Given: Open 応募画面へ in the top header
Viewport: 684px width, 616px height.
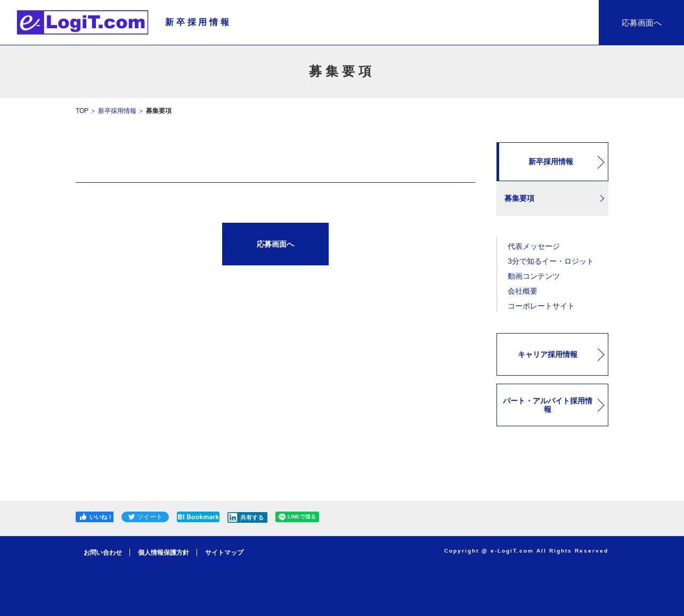Looking at the screenshot, I should (641, 22).
